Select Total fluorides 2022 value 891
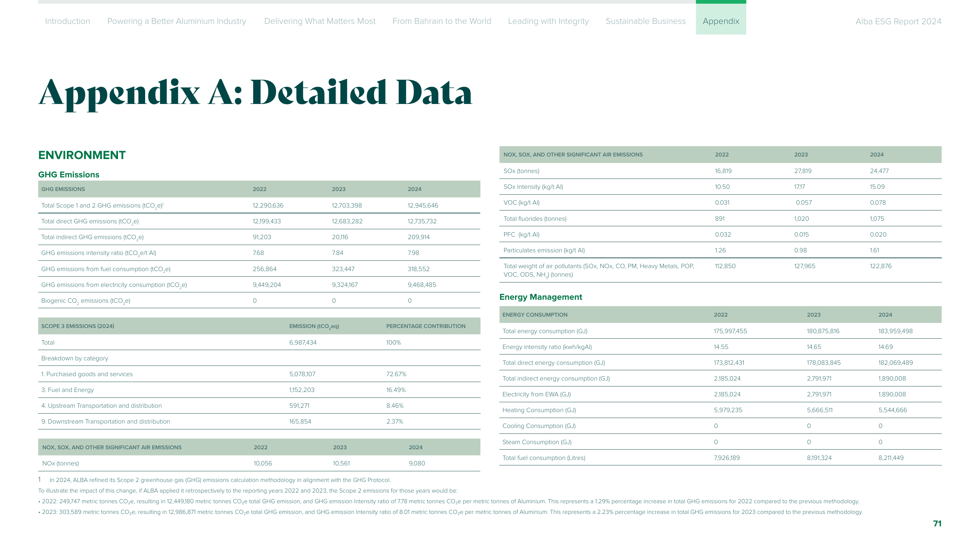 720,219
